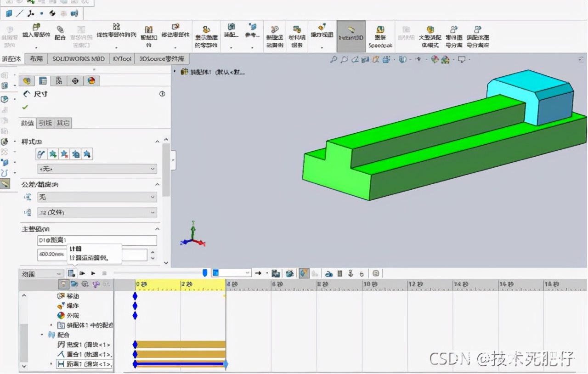Screen dimensions: 588x374
Task: Click the Exploded View (爆炸视图) tool
Action: [x=322, y=32]
